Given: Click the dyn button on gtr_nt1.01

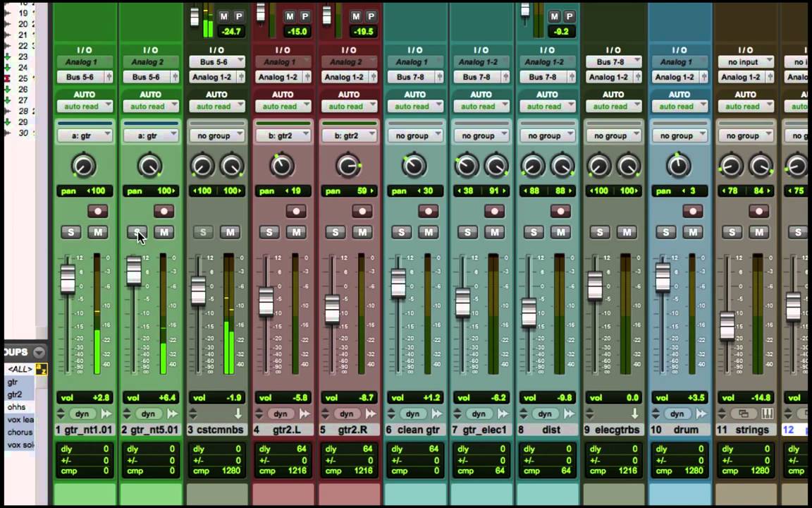Looking at the screenshot, I should click(x=82, y=413).
